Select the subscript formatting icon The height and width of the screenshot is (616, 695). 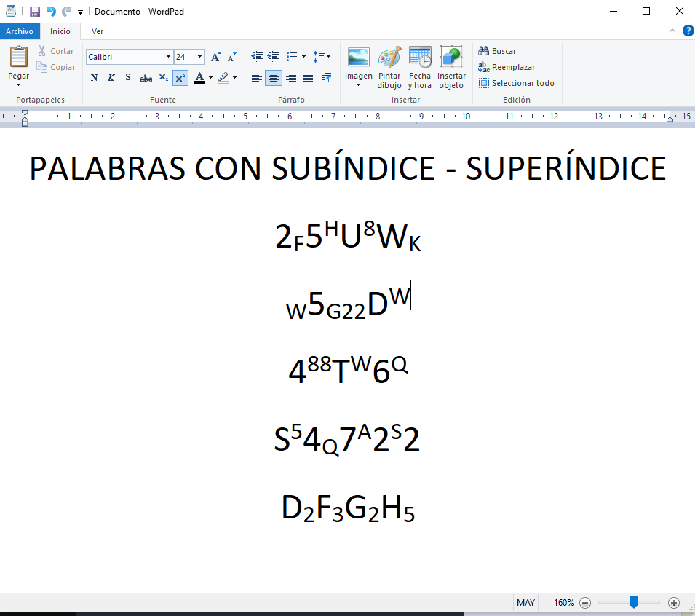(x=163, y=78)
